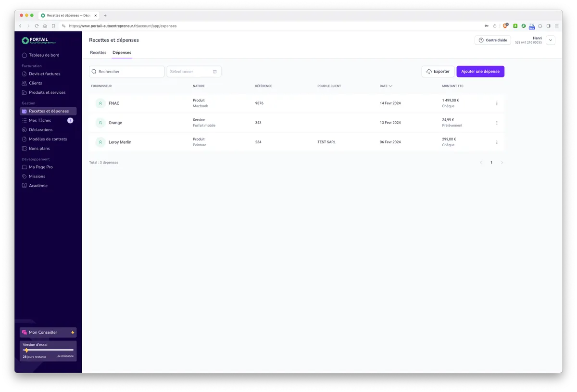
Task: Click the 1 499,00 € amount
Action: (x=451, y=101)
